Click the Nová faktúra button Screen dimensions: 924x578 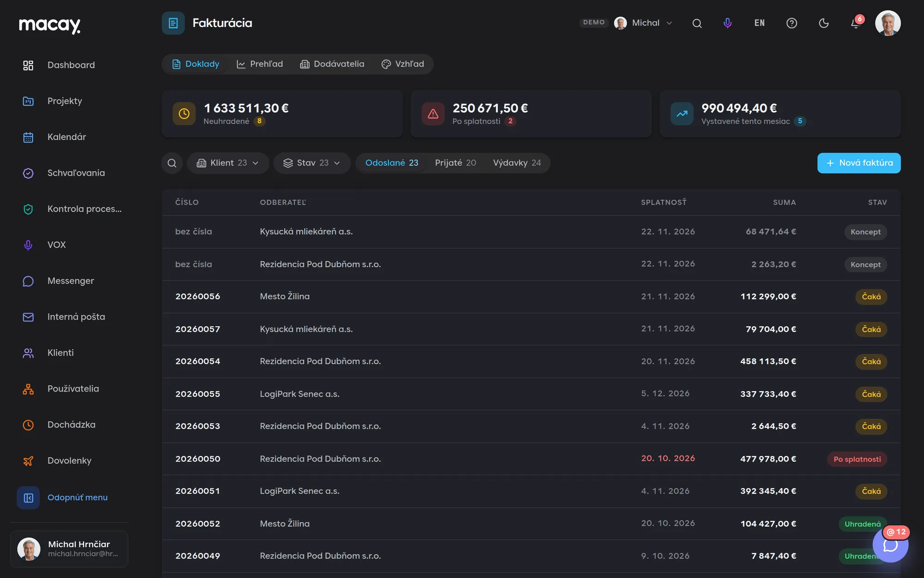coord(859,163)
